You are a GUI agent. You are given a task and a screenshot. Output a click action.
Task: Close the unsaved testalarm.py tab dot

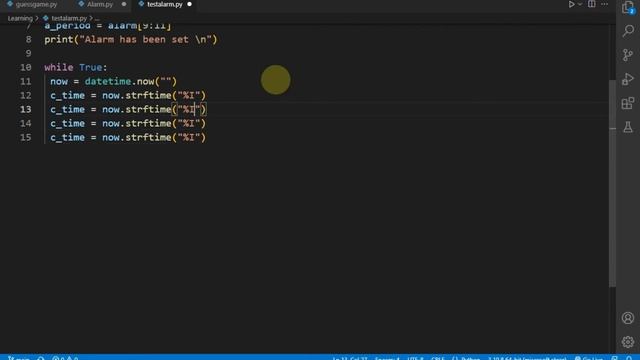click(x=189, y=4)
